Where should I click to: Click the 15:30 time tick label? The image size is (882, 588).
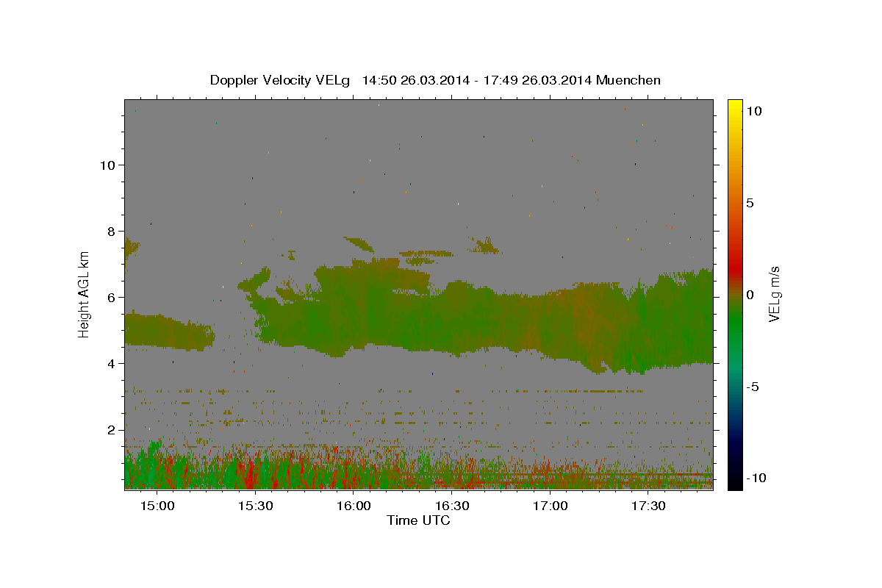[x=255, y=506]
